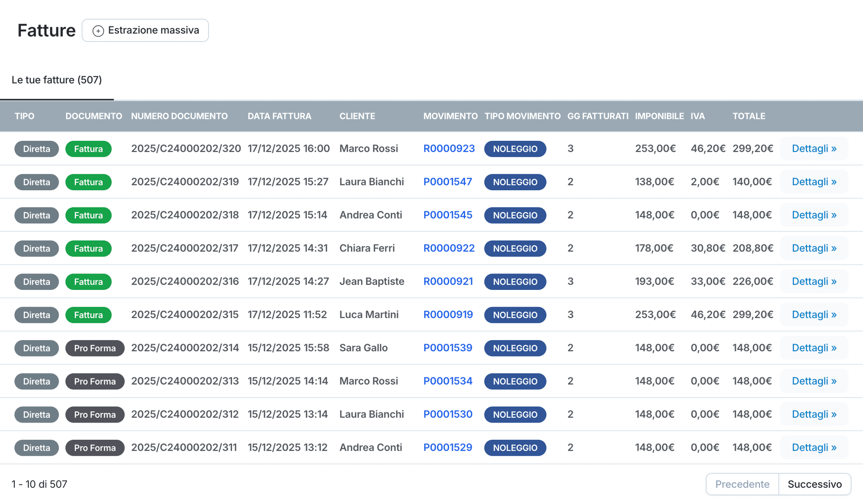View Dettagli for invoice 2025/C24000202/318
The image size is (863, 504).
click(x=814, y=215)
